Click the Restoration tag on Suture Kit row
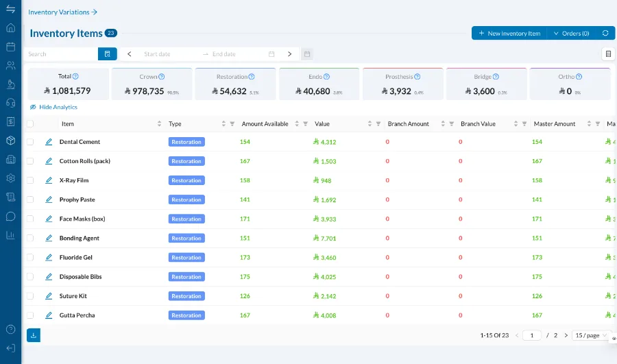Viewport: 617px width, 364px height. point(186,296)
